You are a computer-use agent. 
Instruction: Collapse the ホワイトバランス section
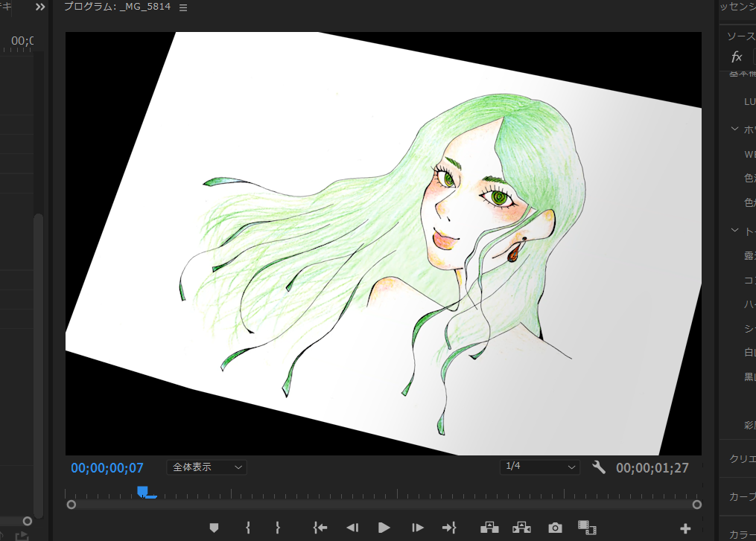tap(734, 128)
